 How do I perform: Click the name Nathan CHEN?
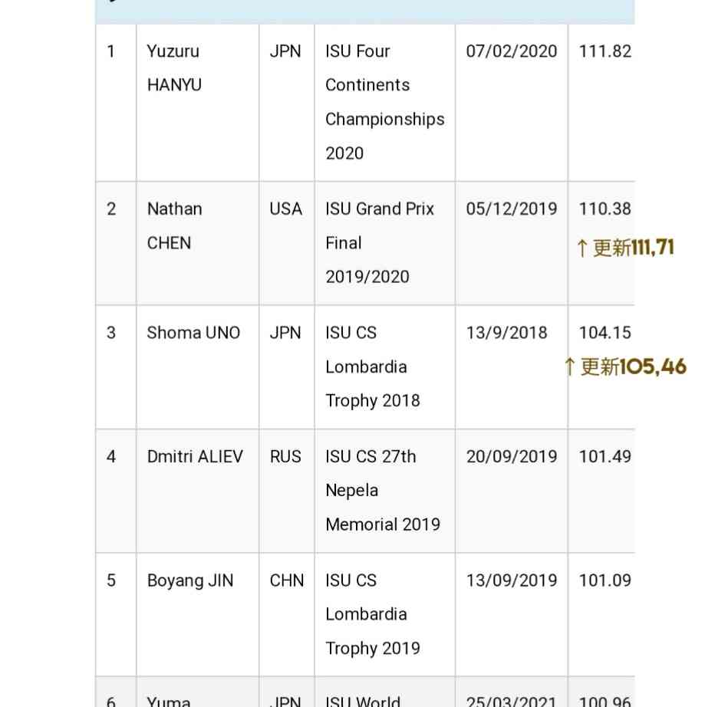point(175,225)
